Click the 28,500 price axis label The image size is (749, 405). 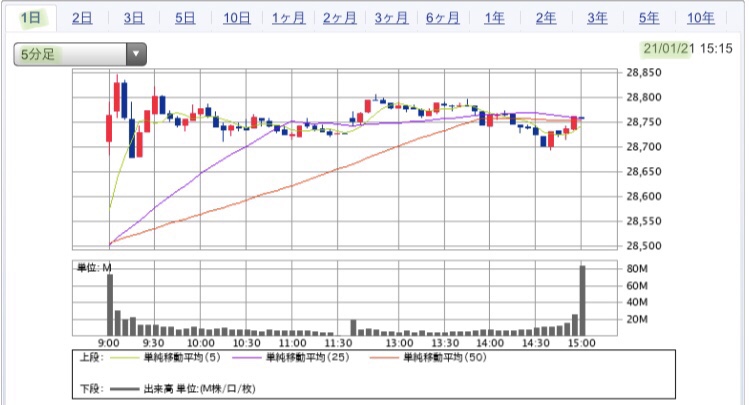click(x=644, y=246)
